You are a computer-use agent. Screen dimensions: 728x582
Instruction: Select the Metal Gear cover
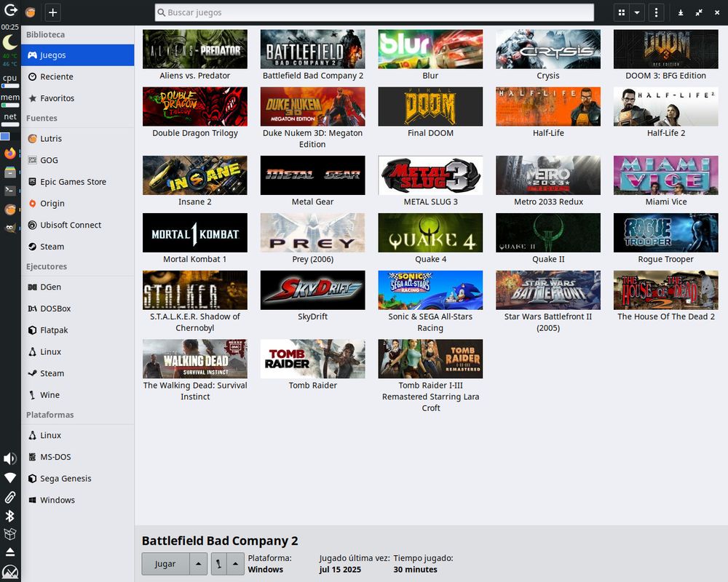[x=312, y=175]
